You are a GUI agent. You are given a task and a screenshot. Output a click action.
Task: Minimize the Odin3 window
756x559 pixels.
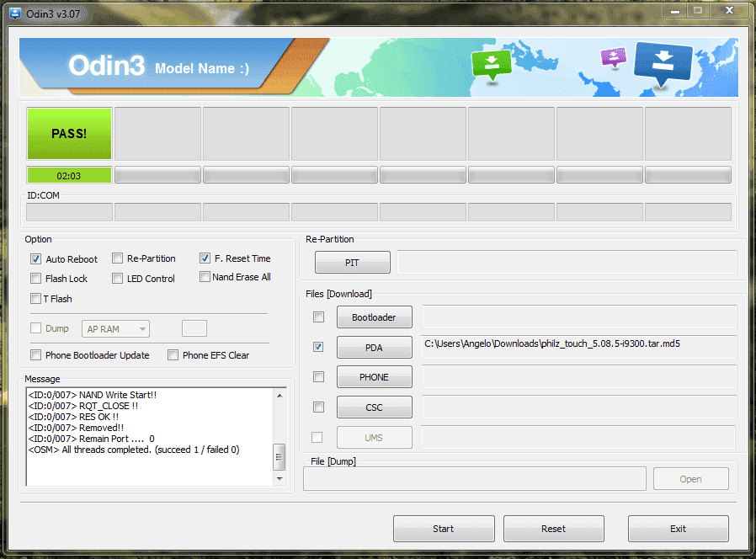tap(675, 11)
